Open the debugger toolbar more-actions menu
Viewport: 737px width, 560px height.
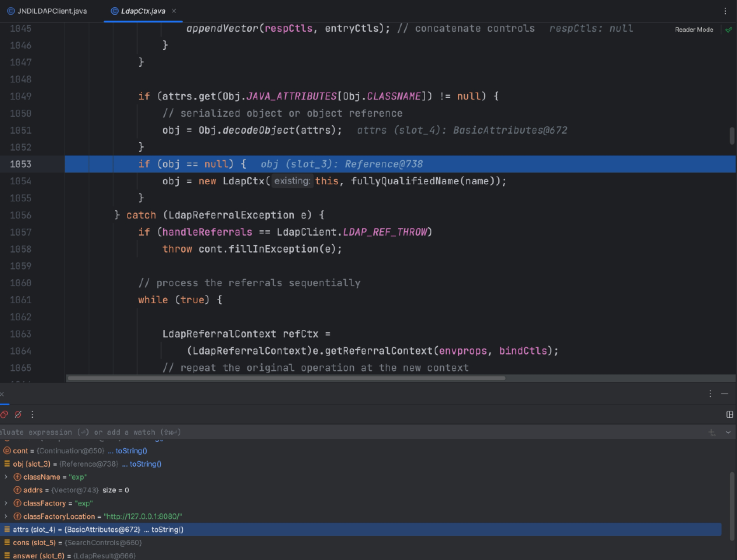click(32, 414)
